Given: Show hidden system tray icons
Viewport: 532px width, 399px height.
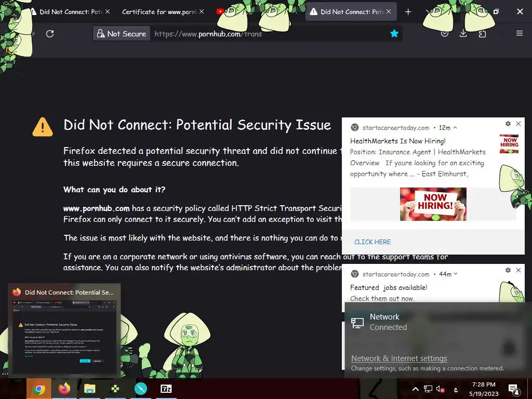Looking at the screenshot, I should click(415, 389).
